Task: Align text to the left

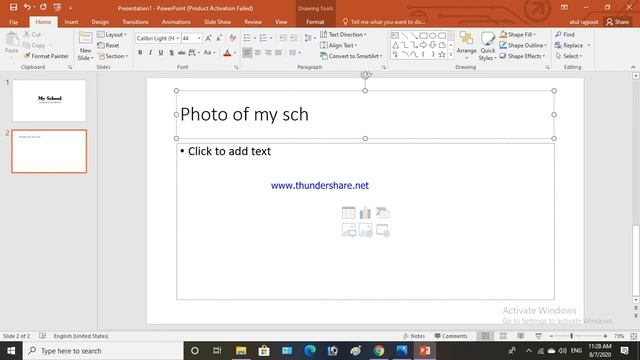Action: pos(247,53)
